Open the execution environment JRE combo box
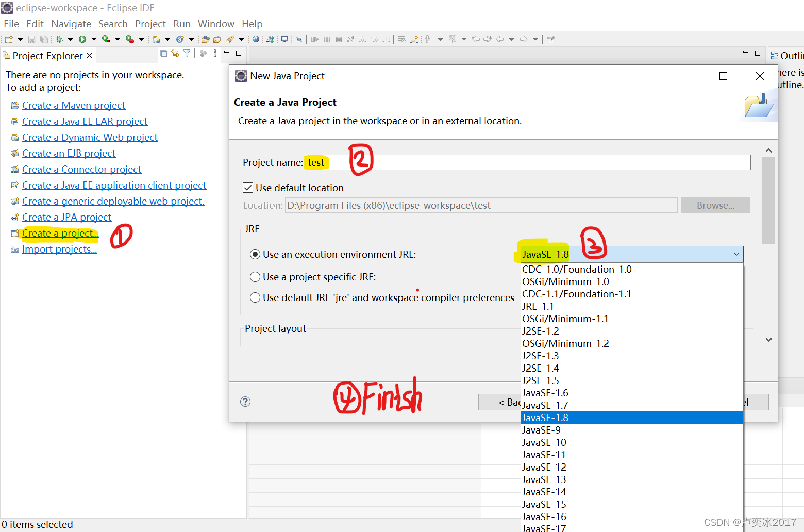Screen dimensions: 804x532 632,254
